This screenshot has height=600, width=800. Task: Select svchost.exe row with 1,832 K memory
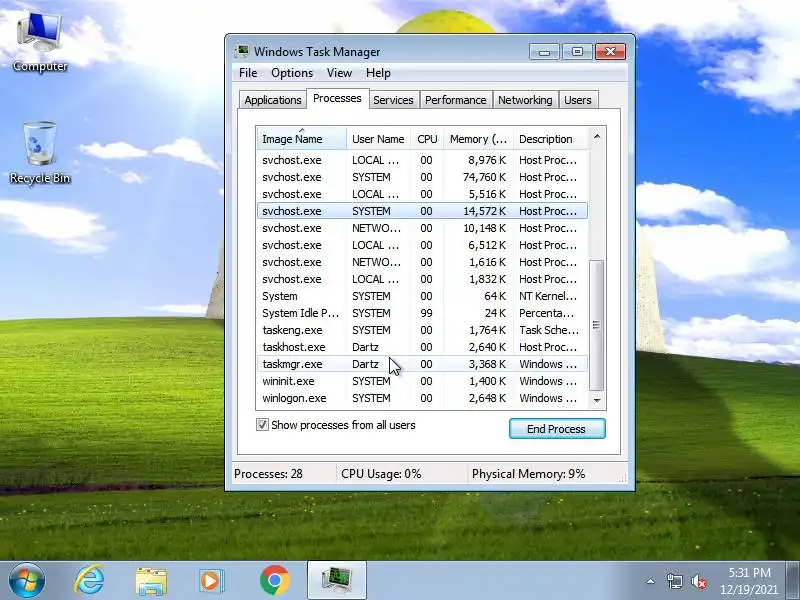422,279
